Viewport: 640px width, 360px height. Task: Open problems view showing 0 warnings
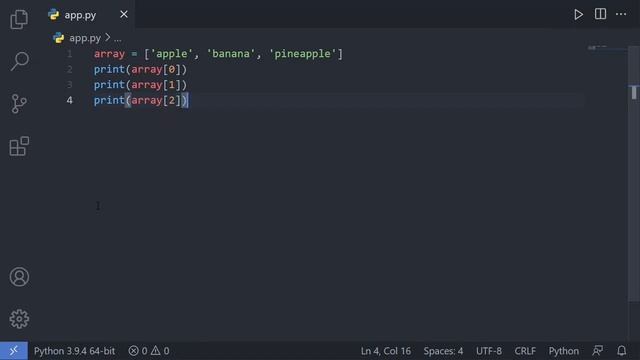click(x=160, y=351)
